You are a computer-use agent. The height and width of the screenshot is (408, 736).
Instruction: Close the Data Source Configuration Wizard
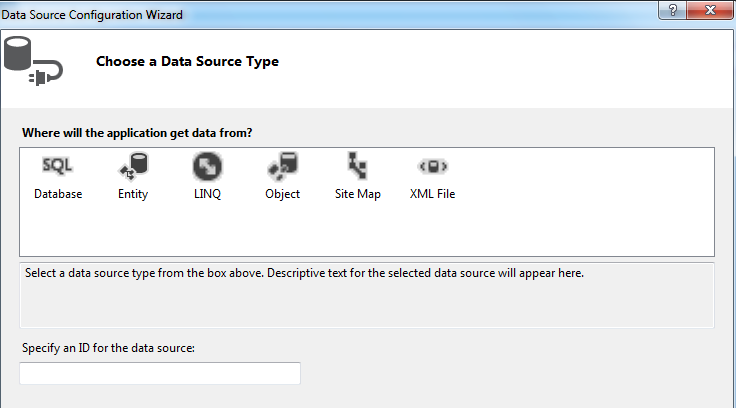click(x=709, y=11)
